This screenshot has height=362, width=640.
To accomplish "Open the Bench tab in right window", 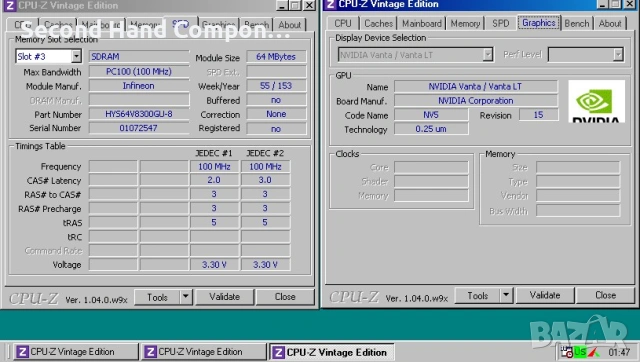I will [x=577, y=23].
